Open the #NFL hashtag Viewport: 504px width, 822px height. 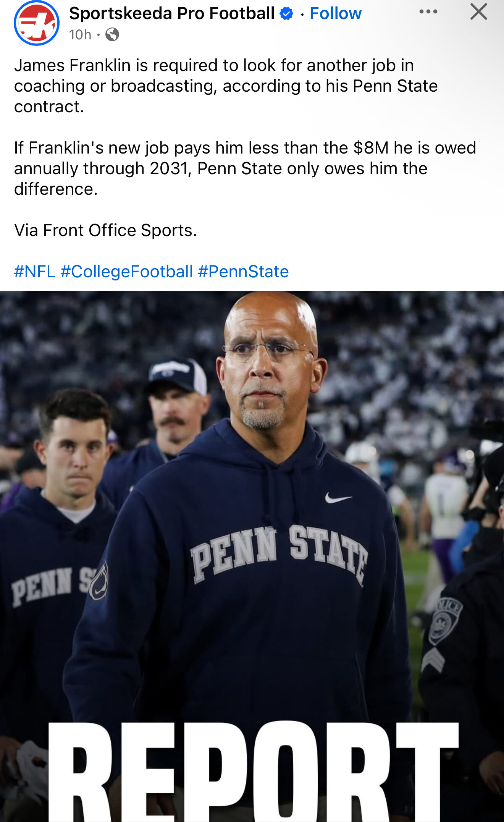(35, 272)
